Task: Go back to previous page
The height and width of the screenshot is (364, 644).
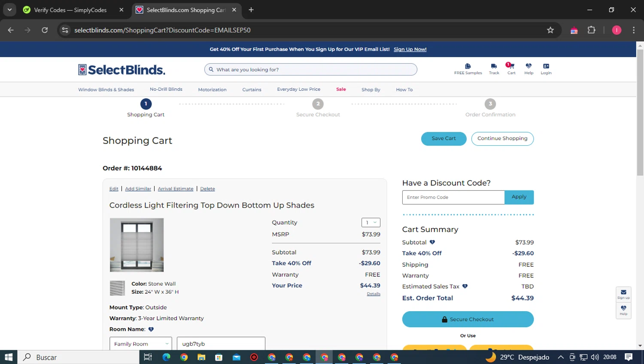Action: tap(11, 30)
